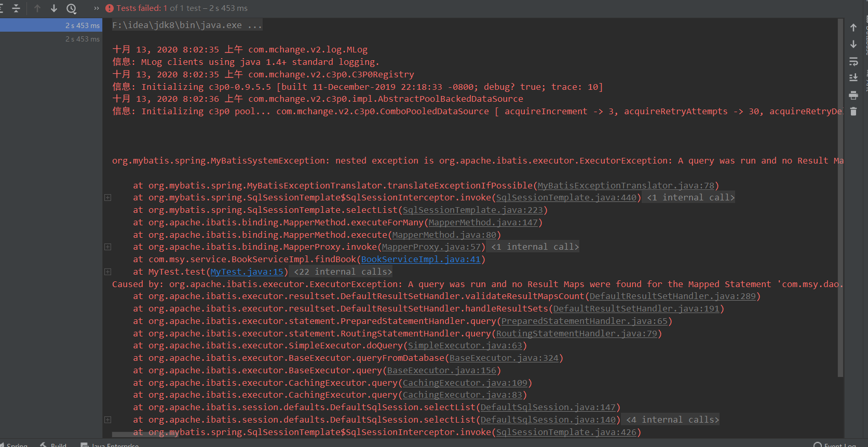Open SqlSessionTemplate.java:440 link

click(x=566, y=197)
